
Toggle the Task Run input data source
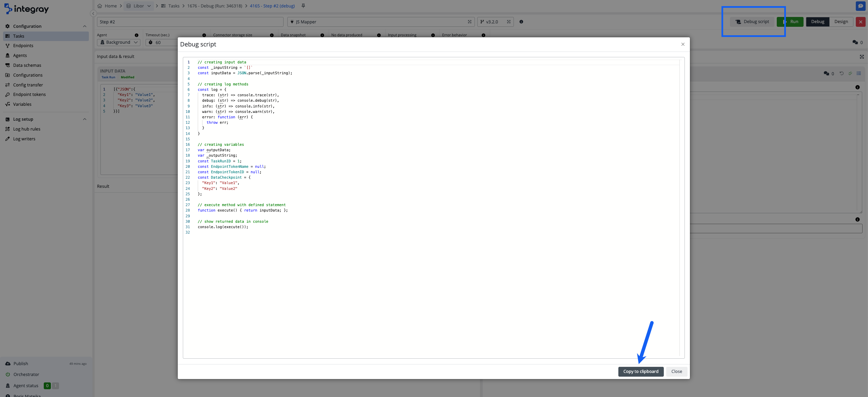pyautogui.click(x=108, y=77)
